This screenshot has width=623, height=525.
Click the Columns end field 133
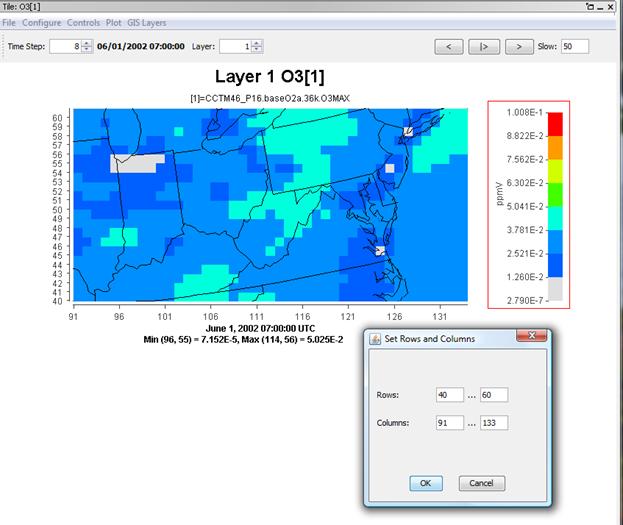tap(494, 423)
